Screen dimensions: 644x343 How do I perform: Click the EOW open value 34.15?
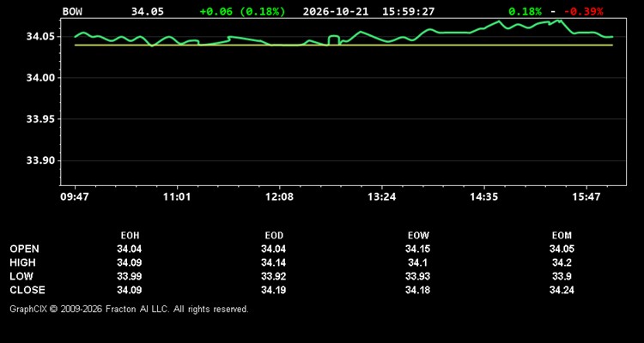point(417,249)
